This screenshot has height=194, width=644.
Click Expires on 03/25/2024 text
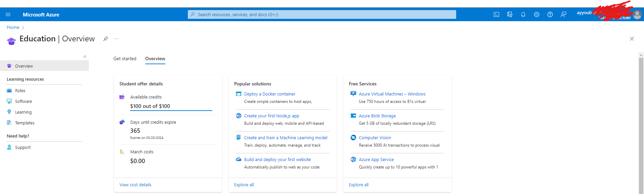tap(147, 138)
